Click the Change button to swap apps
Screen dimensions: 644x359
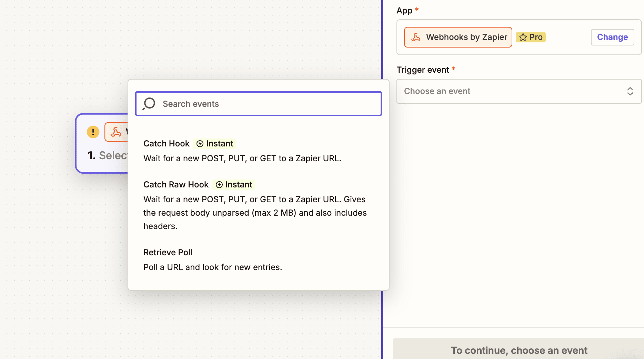coord(612,37)
